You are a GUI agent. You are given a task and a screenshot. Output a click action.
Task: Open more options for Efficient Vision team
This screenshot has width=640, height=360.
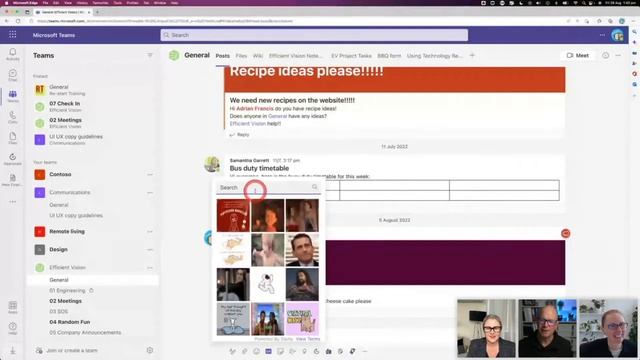(x=150, y=268)
